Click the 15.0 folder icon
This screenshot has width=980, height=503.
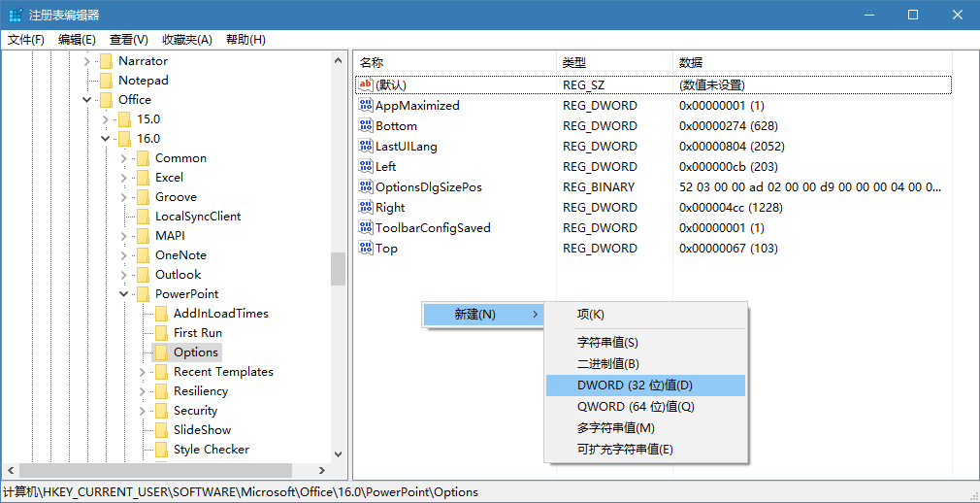pyautogui.click(x=124, y=118)
